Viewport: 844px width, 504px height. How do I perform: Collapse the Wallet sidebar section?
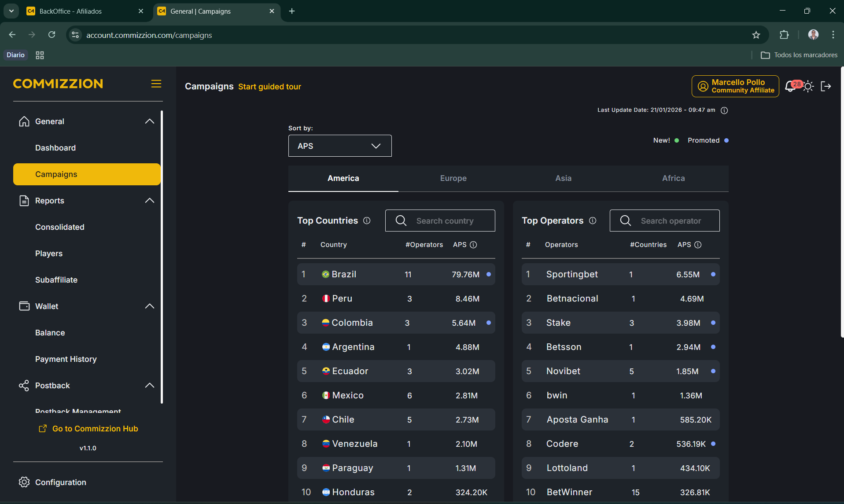click(x=149, y=306)
